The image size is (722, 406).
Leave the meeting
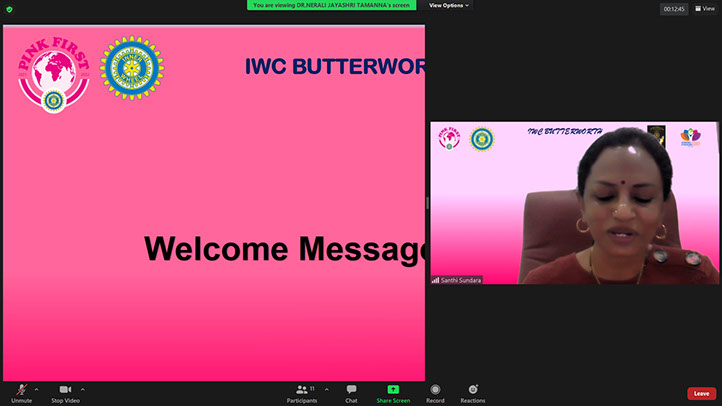pyautogui.click(x=701, y=393)
